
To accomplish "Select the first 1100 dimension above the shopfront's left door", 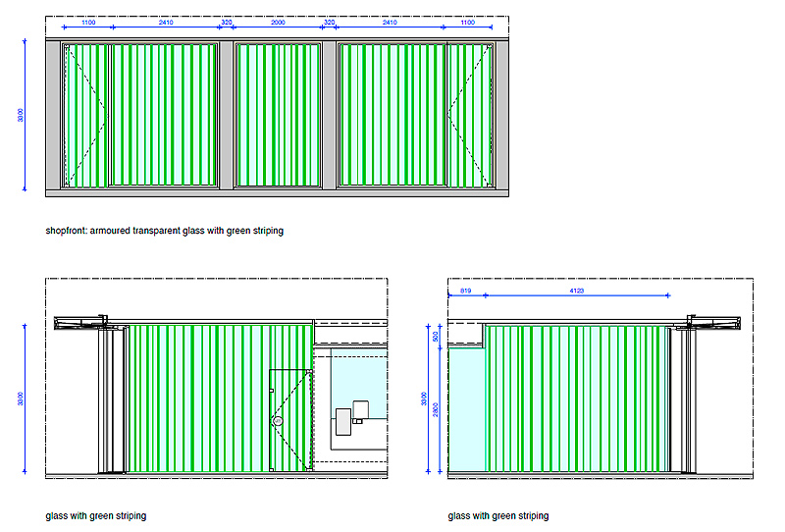I will pyautogui.click(x=88, y=23).
